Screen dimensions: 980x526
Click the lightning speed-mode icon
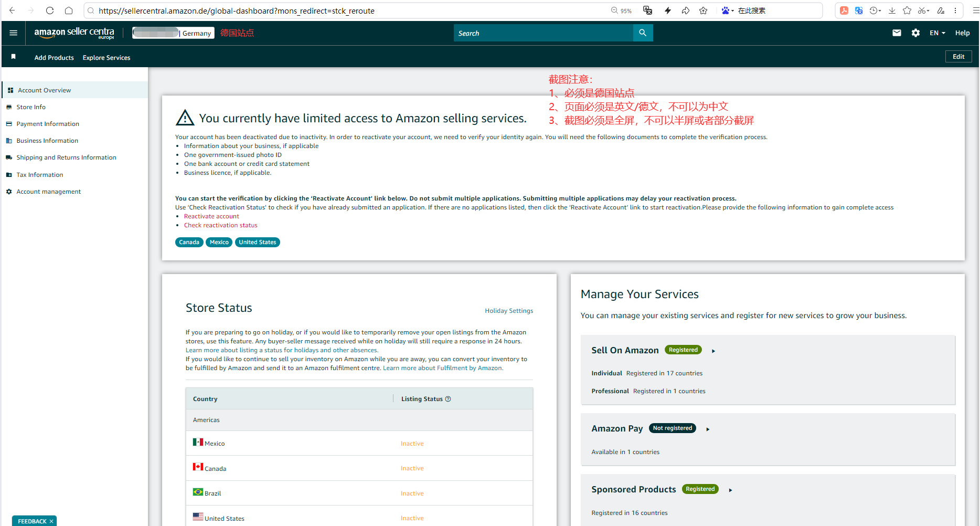[668, 10]
